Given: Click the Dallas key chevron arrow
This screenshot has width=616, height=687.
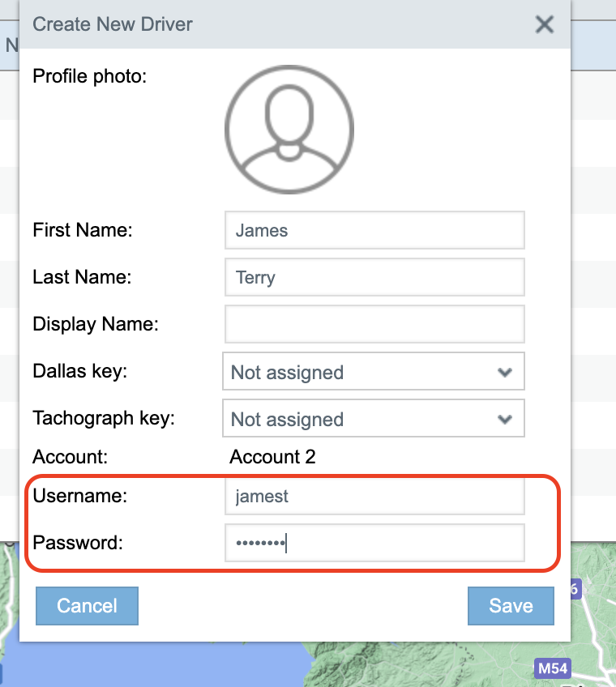Looking at the screenshot, I should (505, 373).
